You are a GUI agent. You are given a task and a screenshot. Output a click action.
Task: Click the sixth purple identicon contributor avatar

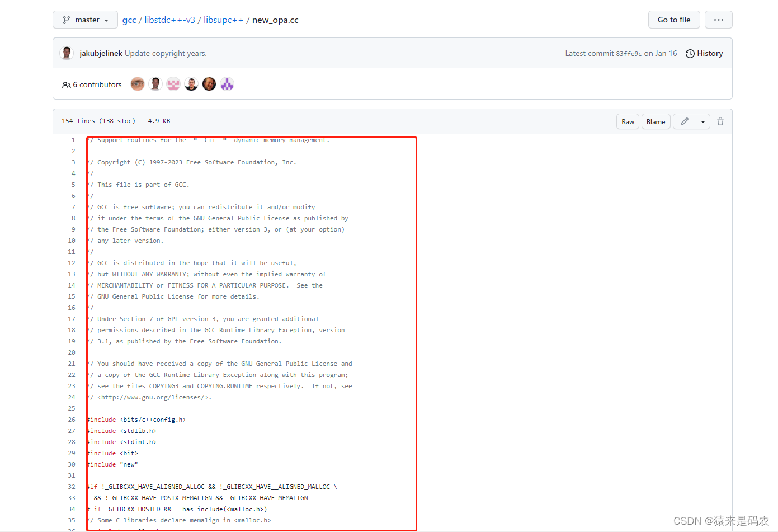[227, 84]
